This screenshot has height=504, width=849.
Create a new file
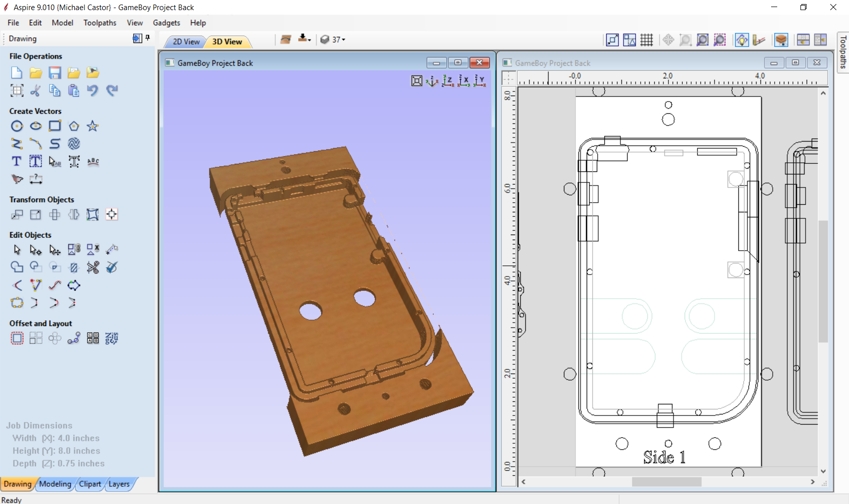17,73
